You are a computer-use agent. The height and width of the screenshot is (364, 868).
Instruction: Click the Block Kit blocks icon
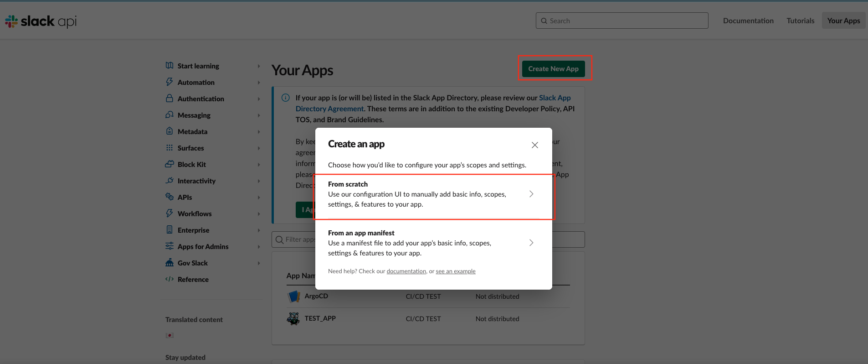tap(169, 164)
